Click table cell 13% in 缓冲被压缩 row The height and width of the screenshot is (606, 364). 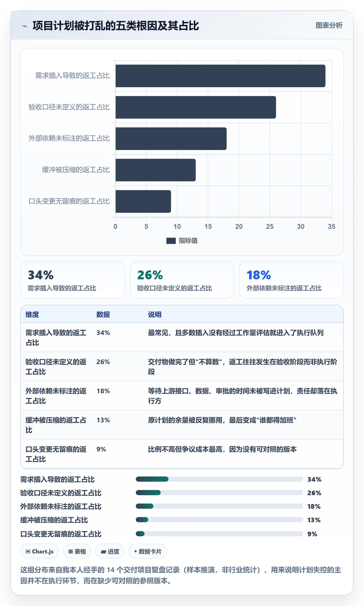click(x=103, y=420)
